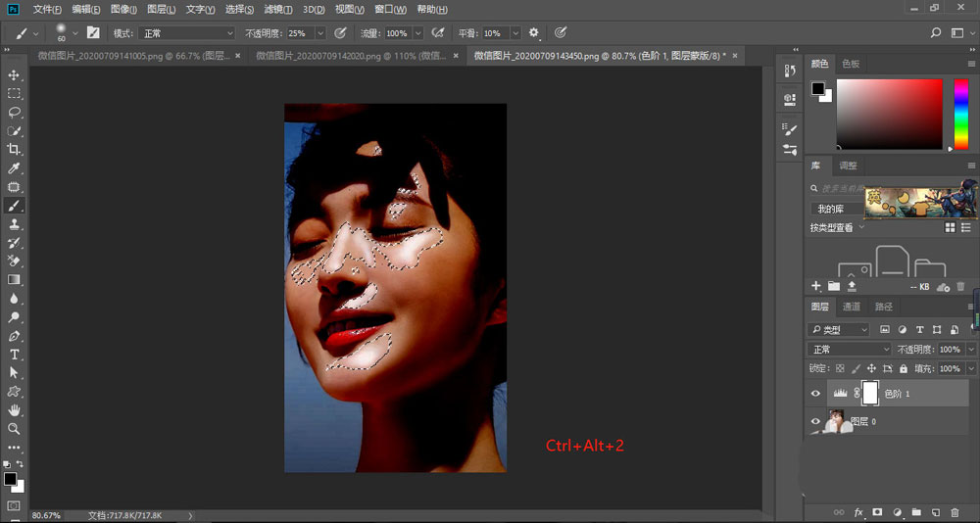Click the layer style fx icon
The width and height of the screenshot is (980, 523).
click(859, 512)
